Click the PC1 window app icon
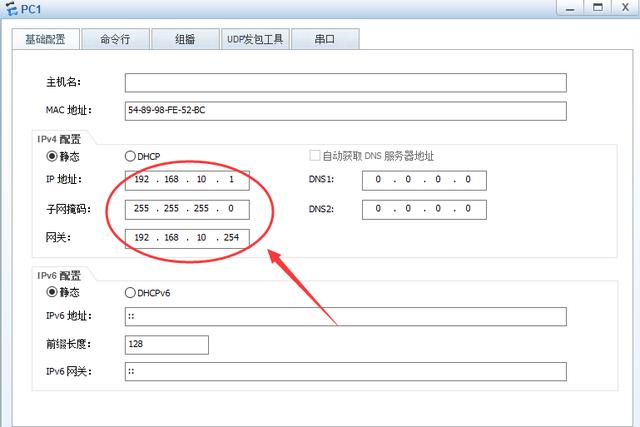Image resolution: width=640 pixels, height=427 pixels. click(x=11, y=8)
